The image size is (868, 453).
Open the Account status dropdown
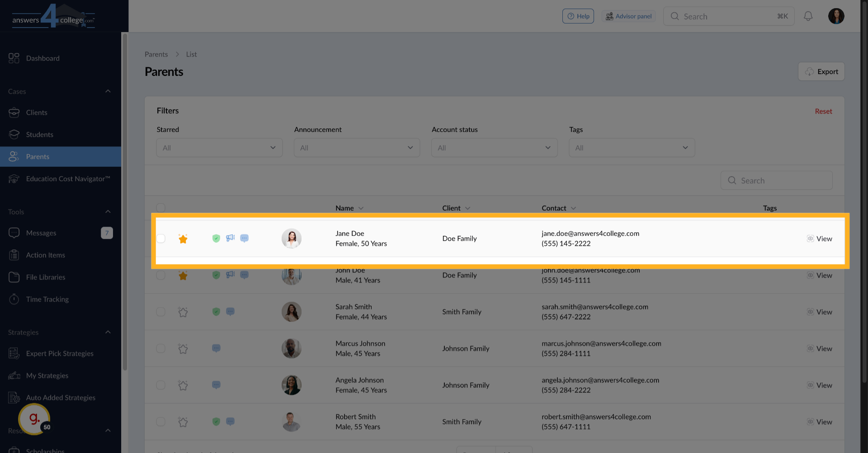pyautogui.click(x=494, y=148)
